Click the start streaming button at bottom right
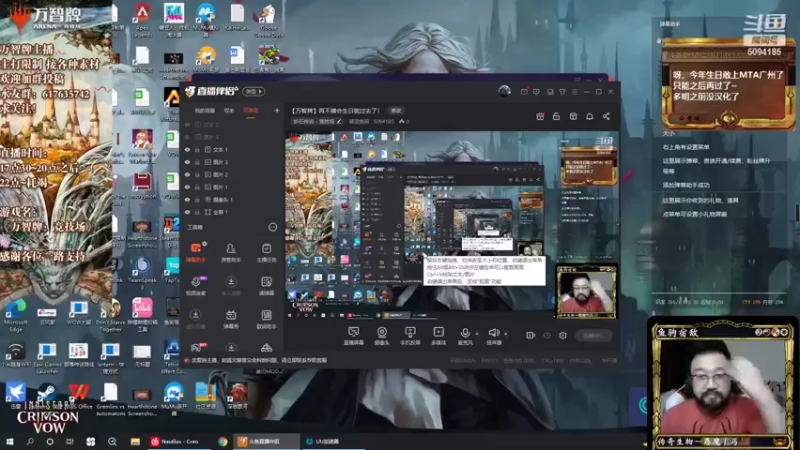 point(593,335)
